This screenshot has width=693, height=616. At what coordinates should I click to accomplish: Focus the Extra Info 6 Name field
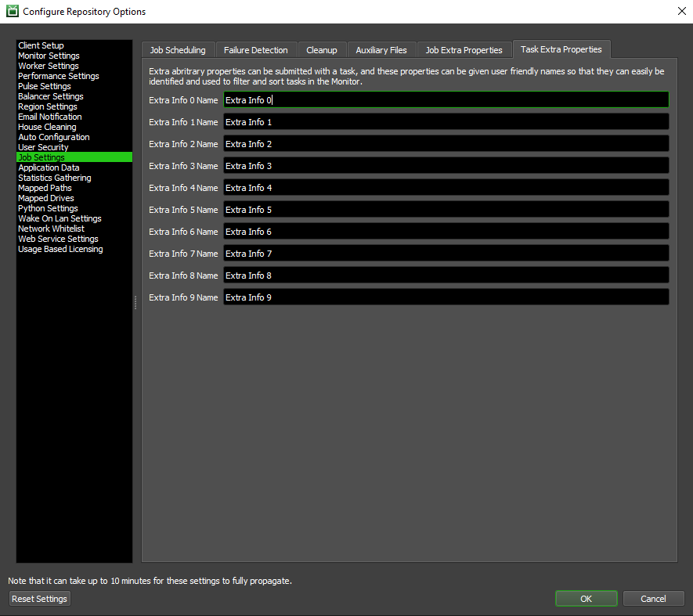click(446, 232)
